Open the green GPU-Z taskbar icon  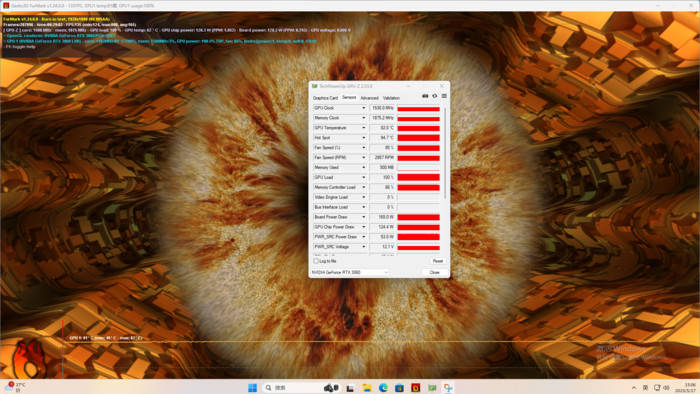tap(432, 387)
